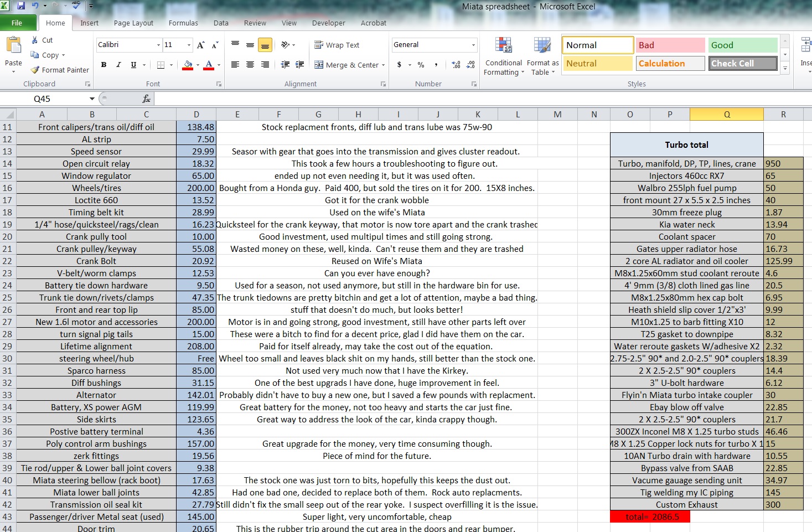Open the Calibri font name dropdown
The width and height of the screenshot is (812, 532).
158,45
